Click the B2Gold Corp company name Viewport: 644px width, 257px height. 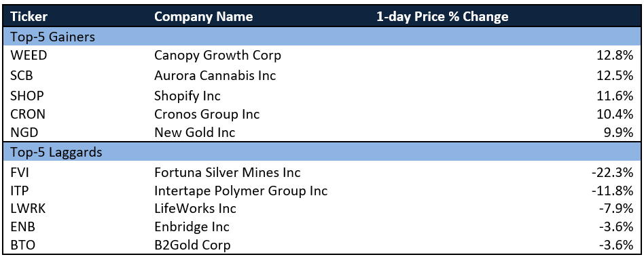coord(192,245)
